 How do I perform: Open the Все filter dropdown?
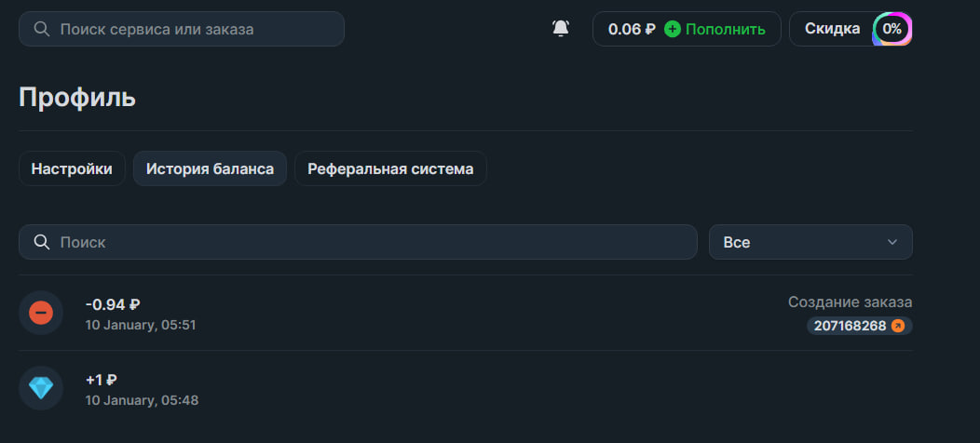(x=810, y=242)
